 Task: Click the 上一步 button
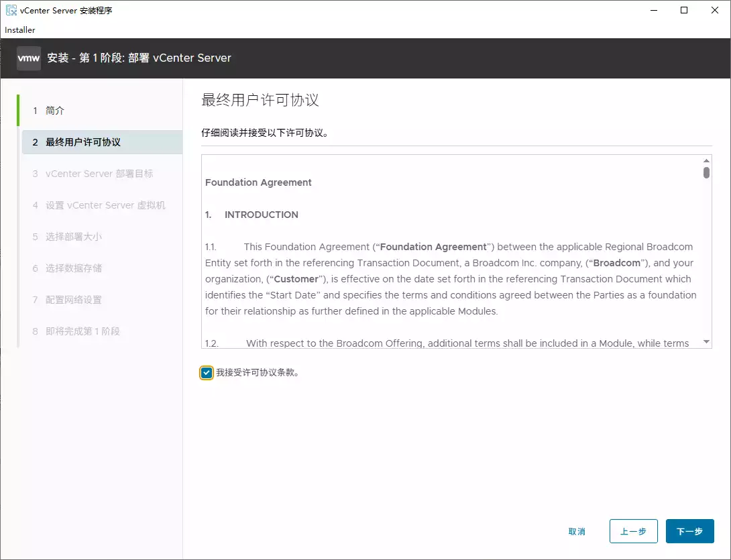point(633,531)
